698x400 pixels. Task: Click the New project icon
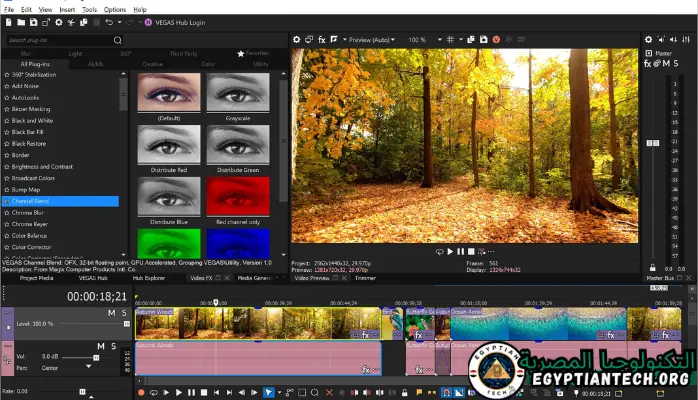coord(8,21)
